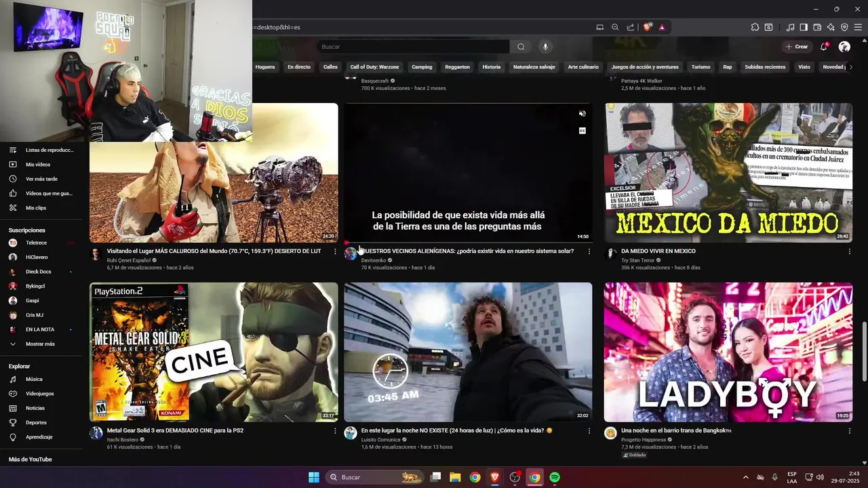Open the account avatar menu
Screen dimensions: 868x488
click(844, 47)
